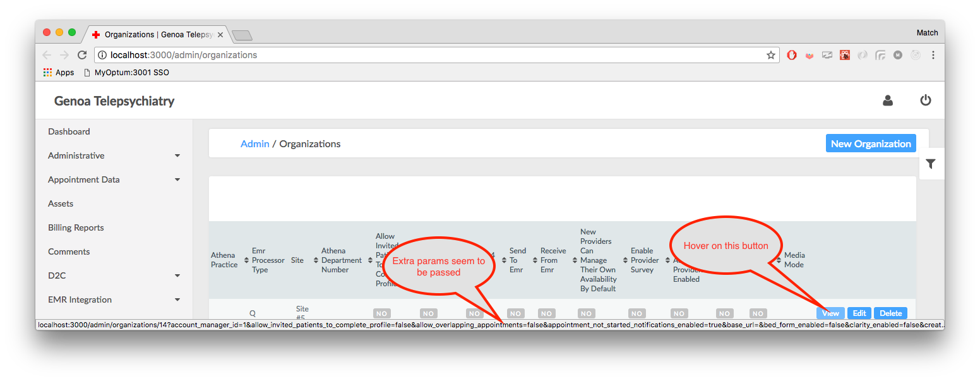Open Chrome's three-dot menu
Viewport: 980px width, 381px height.
[933, 55]
